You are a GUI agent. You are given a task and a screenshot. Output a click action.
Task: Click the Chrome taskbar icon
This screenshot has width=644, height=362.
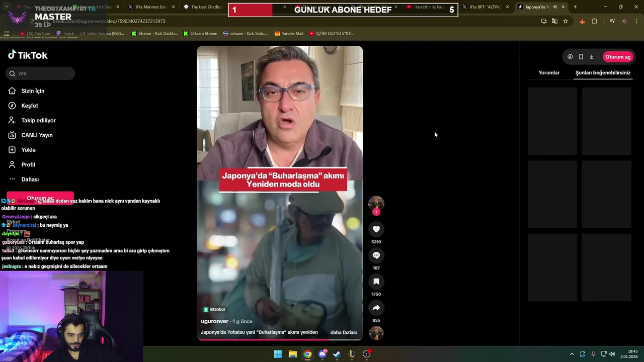point(307,354)
